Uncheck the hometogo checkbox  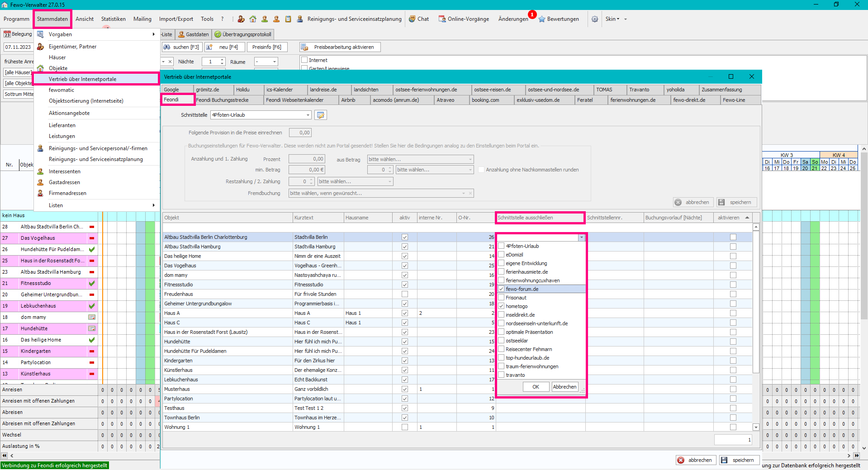click(501, 306)
